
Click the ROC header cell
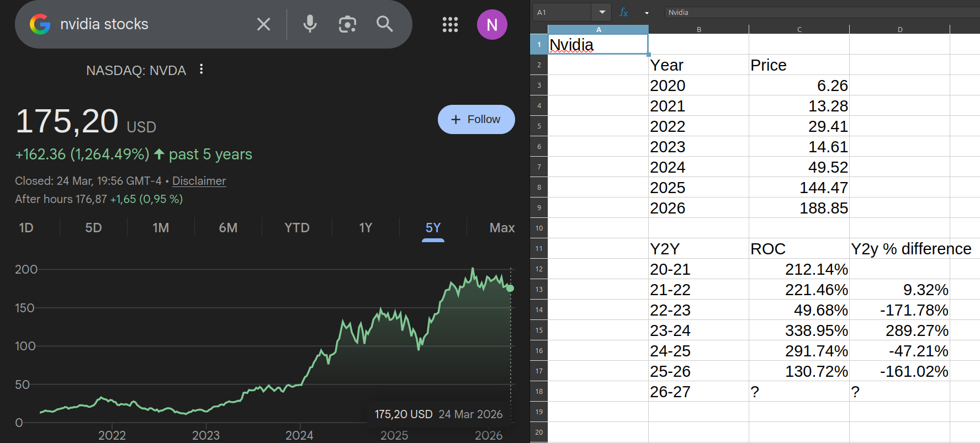pos(799,248)
